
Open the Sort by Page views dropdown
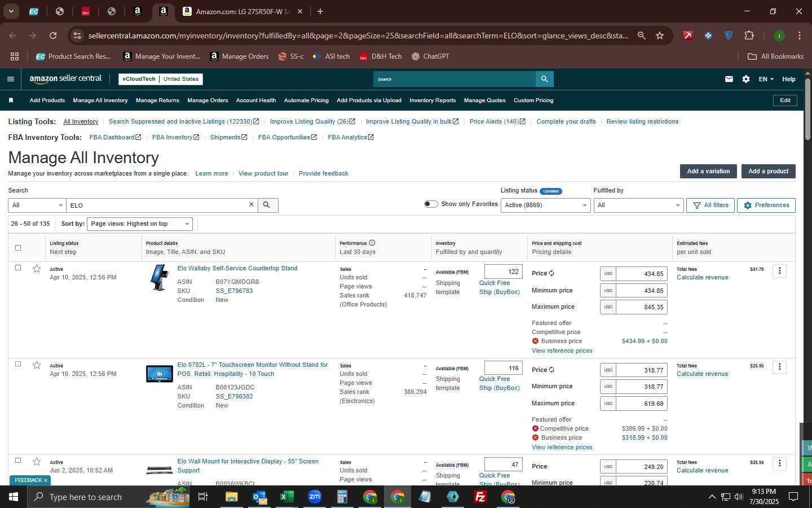(140, 224)
